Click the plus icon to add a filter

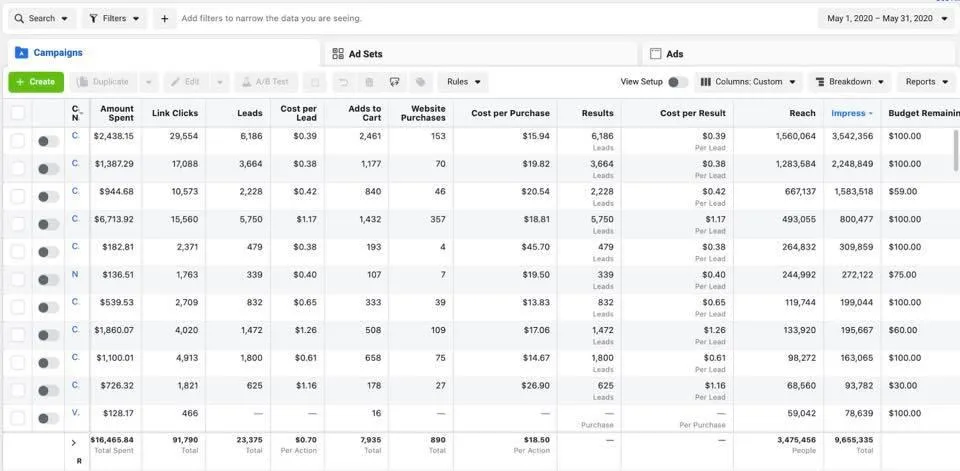(165, 18)
